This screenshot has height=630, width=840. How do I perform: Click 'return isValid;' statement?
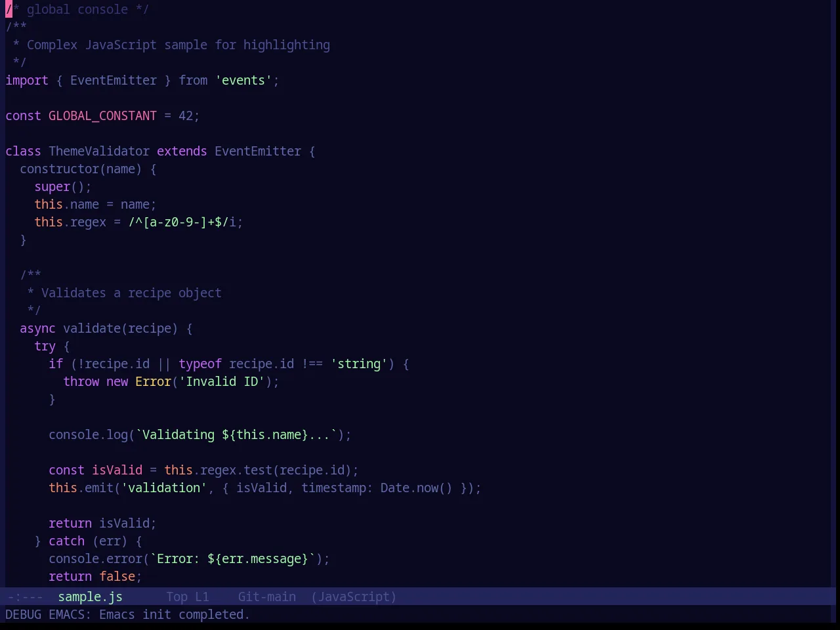[102, 523]
